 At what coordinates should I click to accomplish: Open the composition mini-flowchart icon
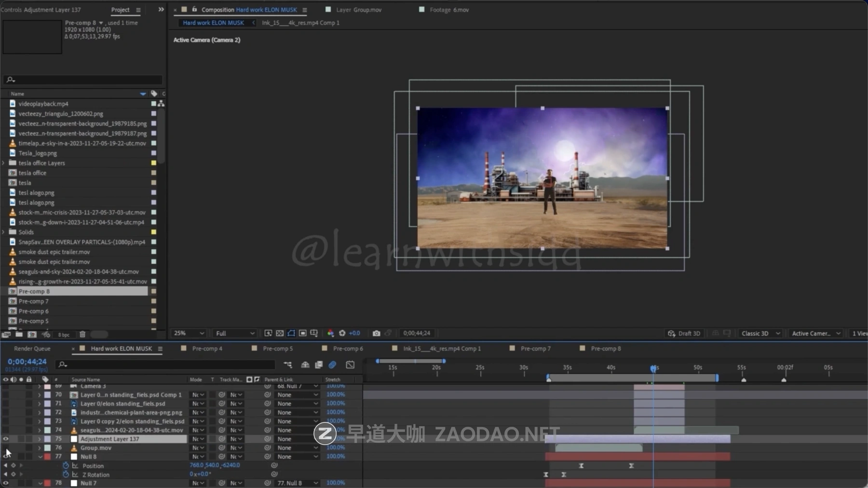click(x=288, y=365)
